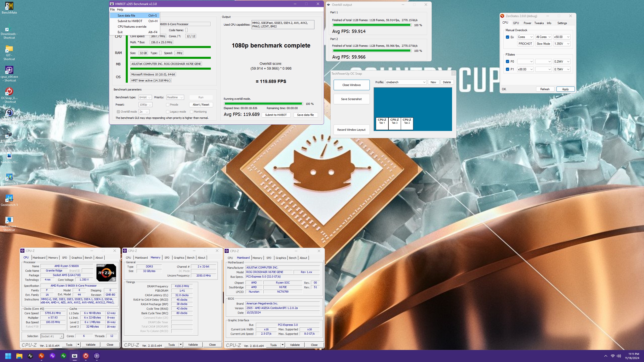Click Refresh button in ZenStates

[545, 89]
